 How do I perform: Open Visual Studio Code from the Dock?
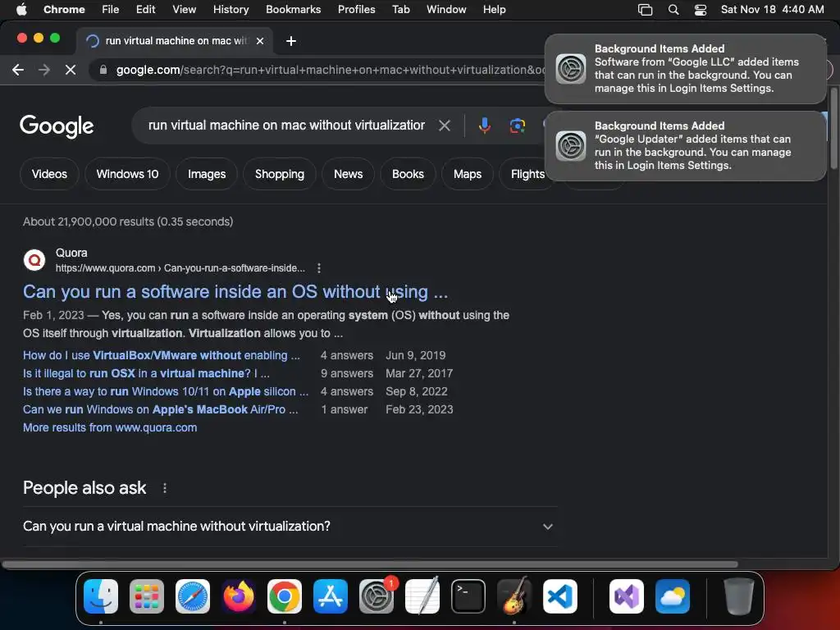click(x=559, y=596)
